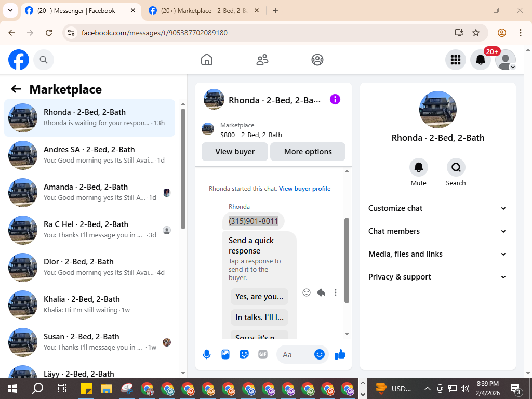
Task: Open Chrome three-dot menu
Action: (521, 33)
